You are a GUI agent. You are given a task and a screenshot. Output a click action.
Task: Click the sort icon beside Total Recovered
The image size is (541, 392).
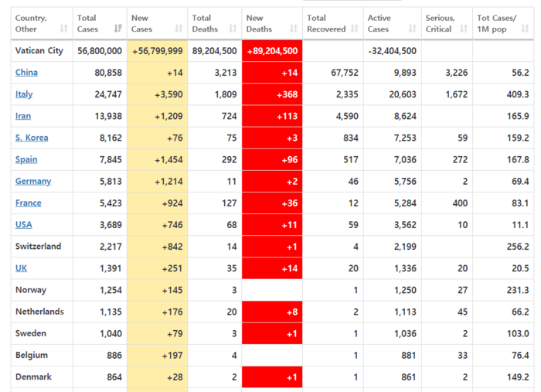354,29
